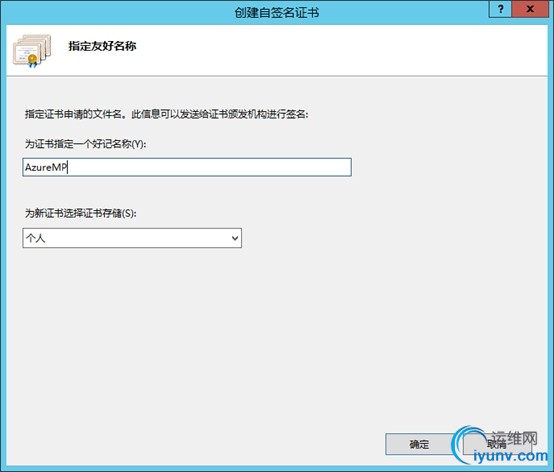The height and width of the screenshot is (472, 554).
Task: Click the certificate icon in header
Action: [32, 51]
